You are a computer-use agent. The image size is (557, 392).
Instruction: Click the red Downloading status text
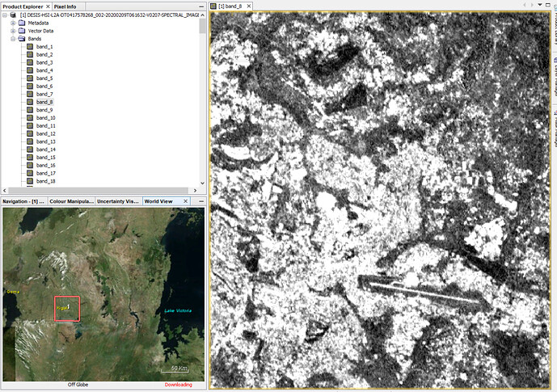tap(179, 385)
